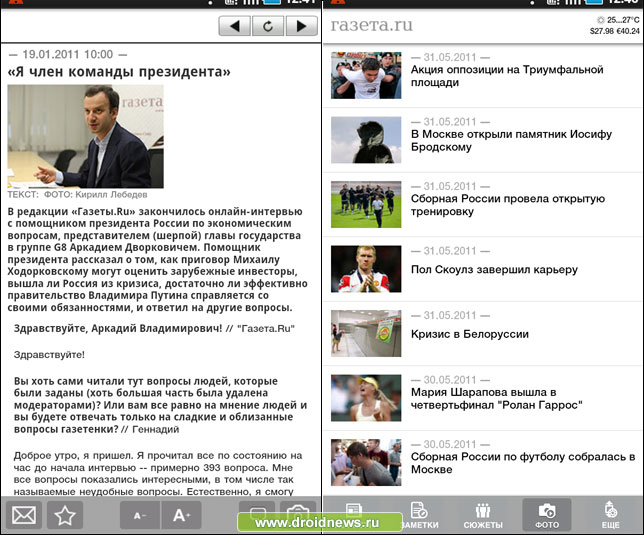This screenshot has width=644, height=535.
Task: Open the ЗАМЕТКИ tab
Action: tap(419, 515)
